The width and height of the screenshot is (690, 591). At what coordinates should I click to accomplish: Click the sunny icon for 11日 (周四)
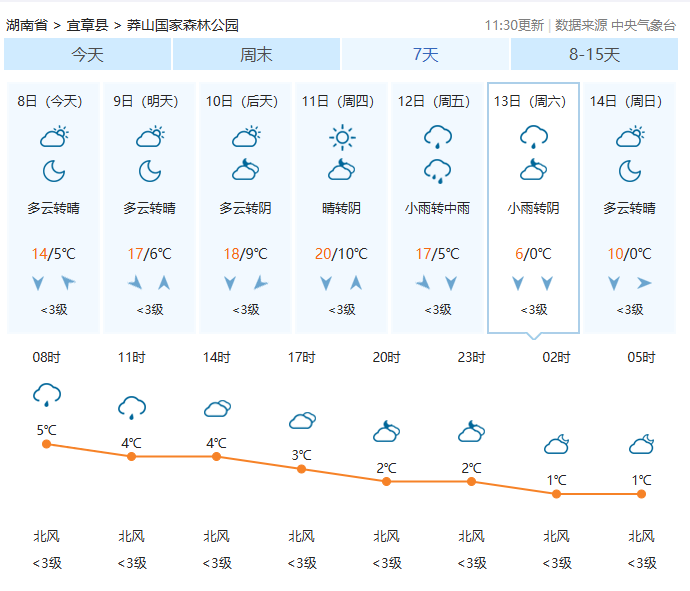pyautogui.click(x=342, y=136)
